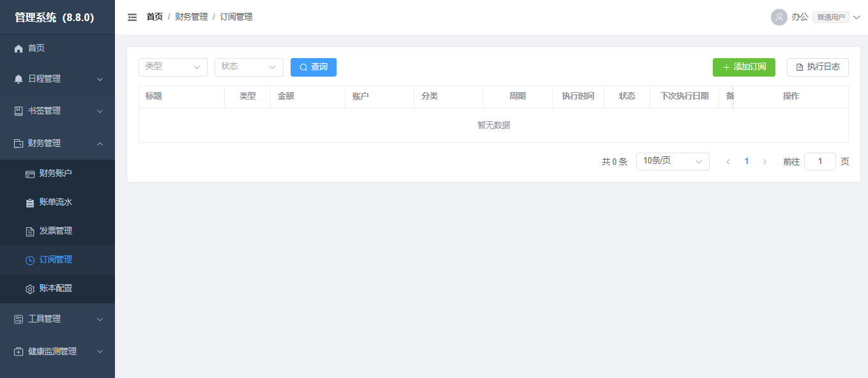Open 首页 in the sidebar
Screen dimensions: 868x378
point(57,49)
